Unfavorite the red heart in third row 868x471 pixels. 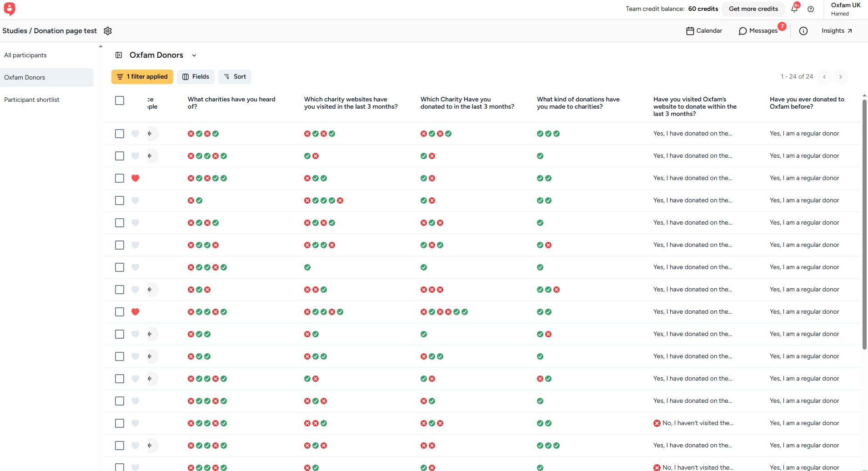point(135,178)
